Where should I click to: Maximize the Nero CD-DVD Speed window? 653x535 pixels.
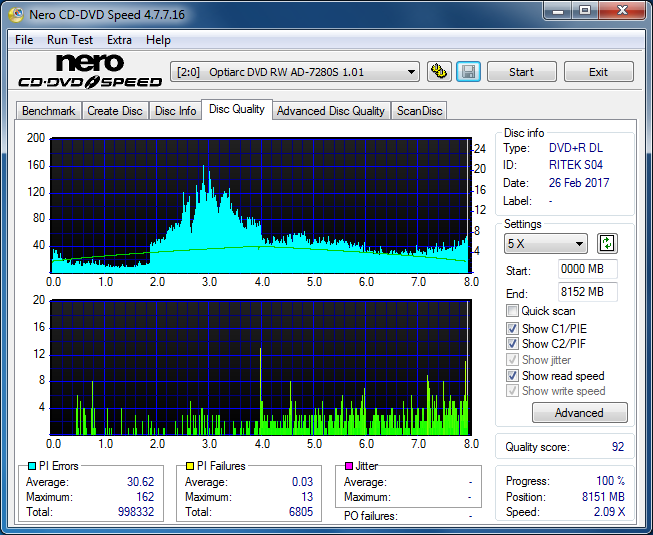(585, 11)
